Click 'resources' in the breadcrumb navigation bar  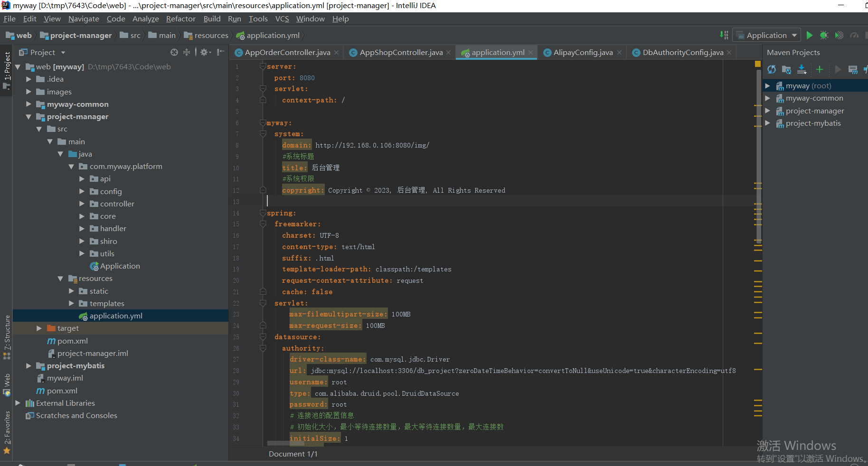(x=210, y=35)
